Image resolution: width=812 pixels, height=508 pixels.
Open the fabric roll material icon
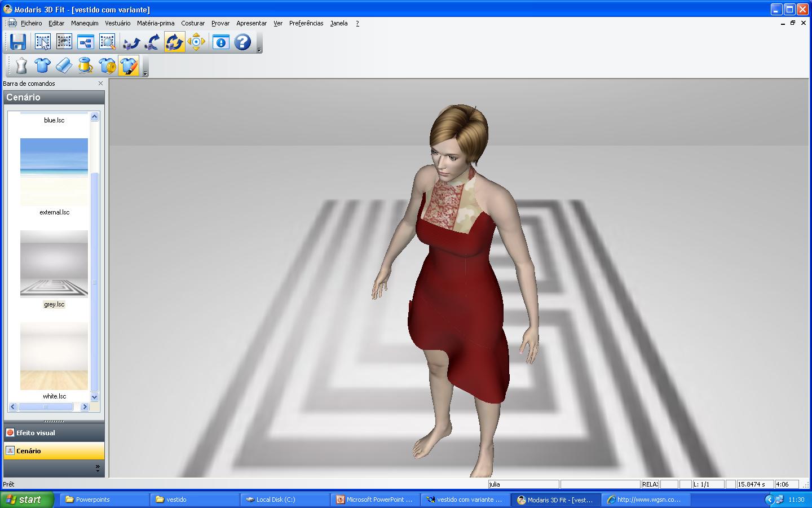pyautogui.click(x=64, y=66)
